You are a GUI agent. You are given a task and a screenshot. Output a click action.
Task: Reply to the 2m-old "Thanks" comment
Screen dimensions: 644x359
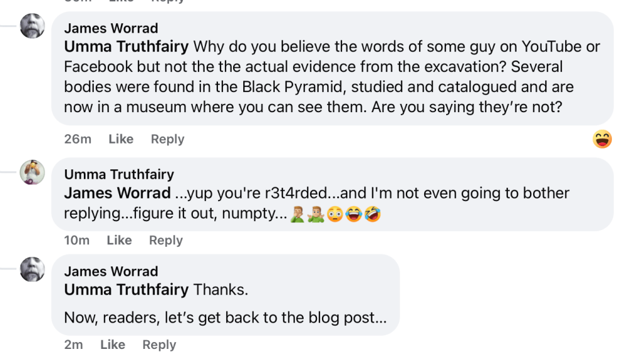[x=159, y=345]
